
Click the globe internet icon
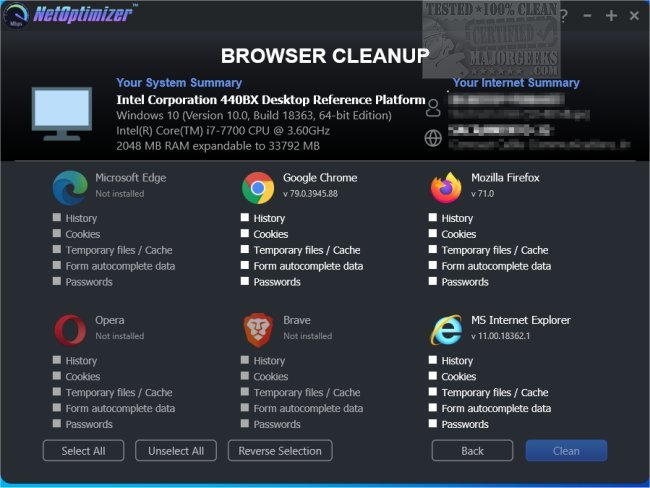(x=433, y=138)
